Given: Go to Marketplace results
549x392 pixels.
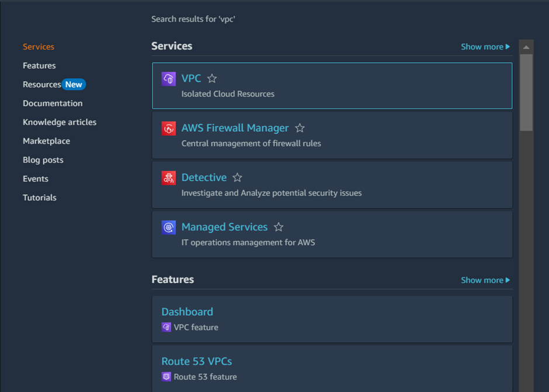Looking at the screenshot, I should (46, 141).
